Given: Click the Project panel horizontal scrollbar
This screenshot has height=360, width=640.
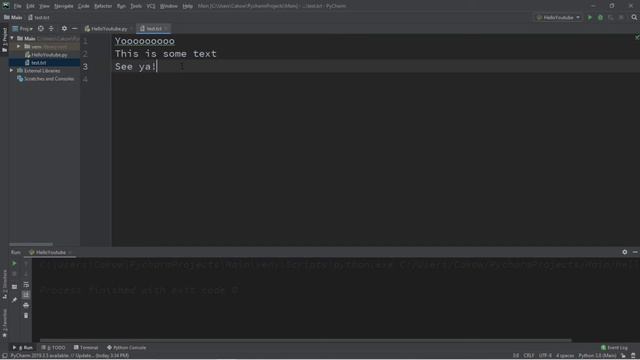Looking at the screenshot, I should pyautogui.click(x=31, y=244).
